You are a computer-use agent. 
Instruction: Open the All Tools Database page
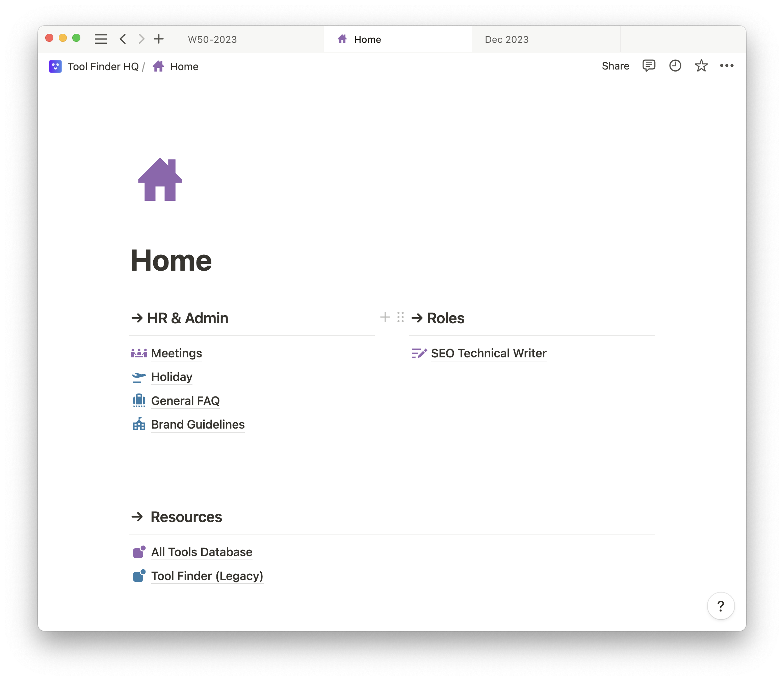click(x=202, y=552)
